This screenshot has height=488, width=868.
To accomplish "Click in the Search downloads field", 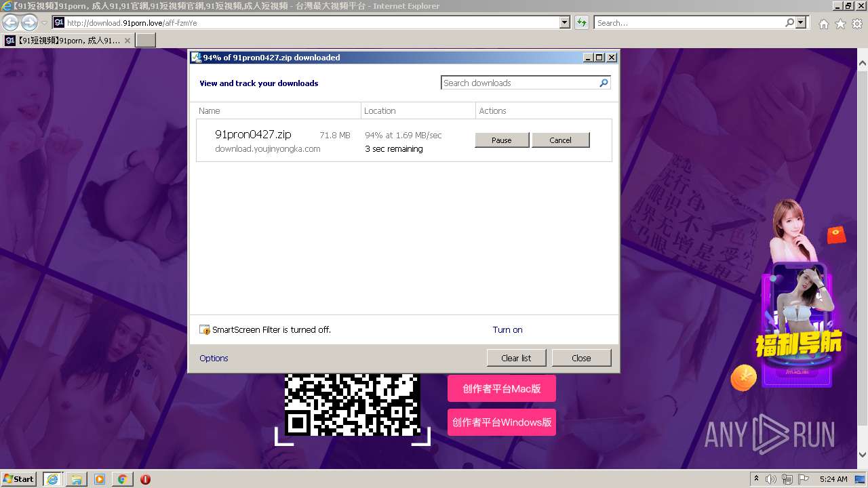I will 519,83.
